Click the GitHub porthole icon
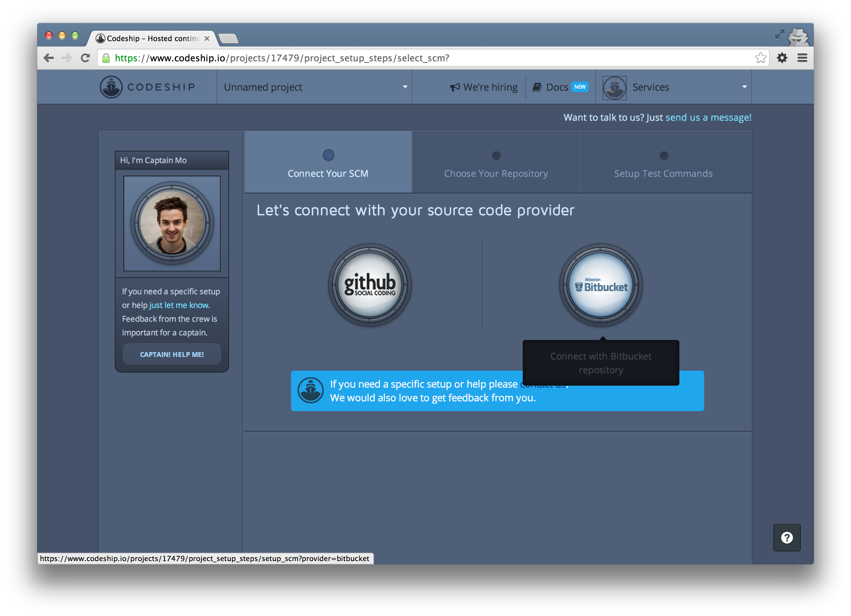 370,285
